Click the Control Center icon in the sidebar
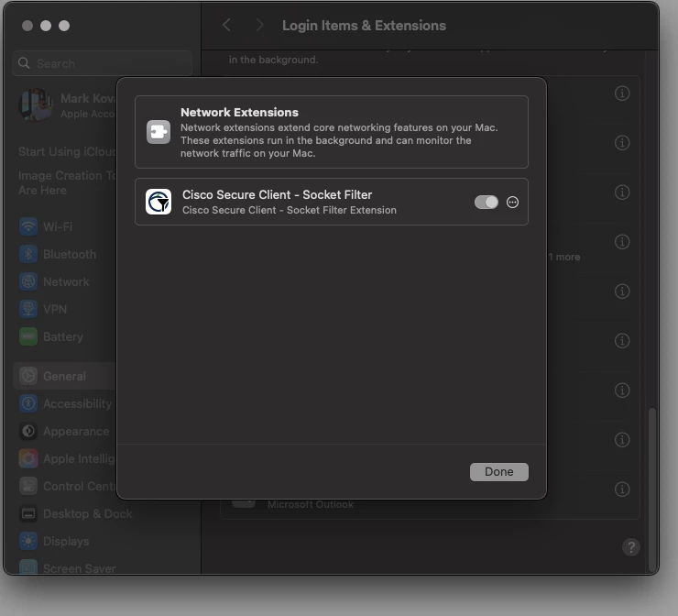Screen dimensions: 678x616 coord(28,486)
